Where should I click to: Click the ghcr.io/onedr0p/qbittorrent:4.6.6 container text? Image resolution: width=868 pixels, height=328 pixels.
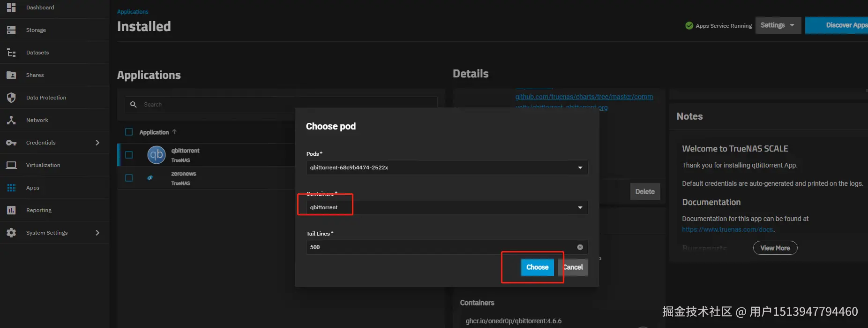[514, 321]
